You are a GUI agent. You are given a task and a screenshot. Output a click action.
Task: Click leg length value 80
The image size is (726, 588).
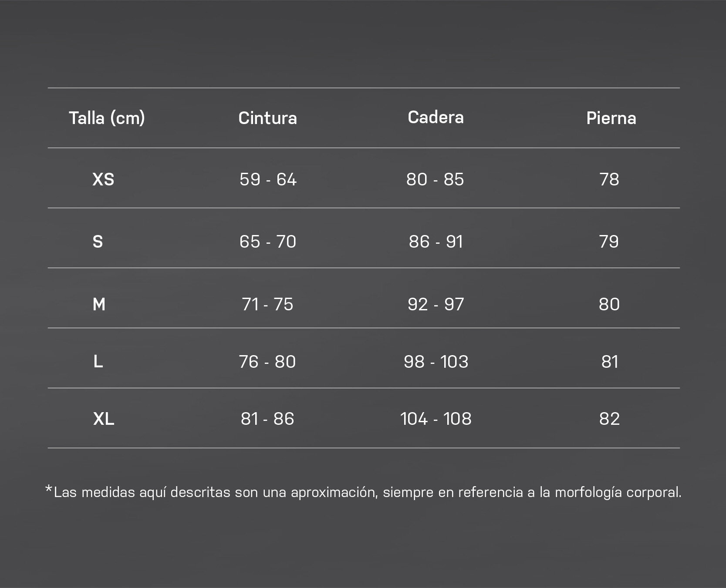click(x=609, y=304)
